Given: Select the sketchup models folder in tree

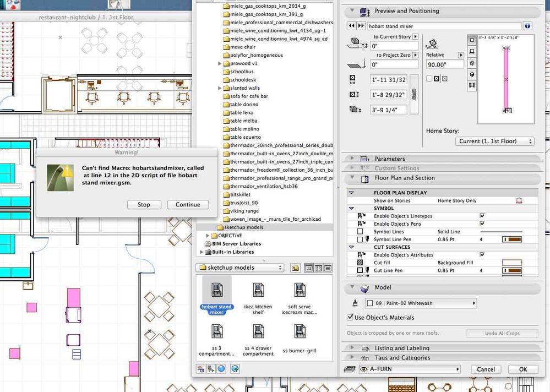Looking at the screenshot, I should [x=242, y=227].
